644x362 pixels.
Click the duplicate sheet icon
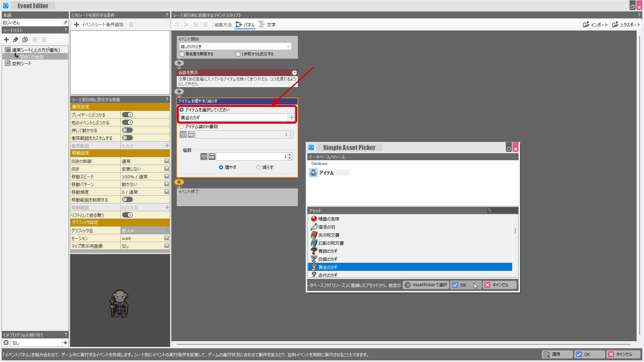[x=25, y=40]
